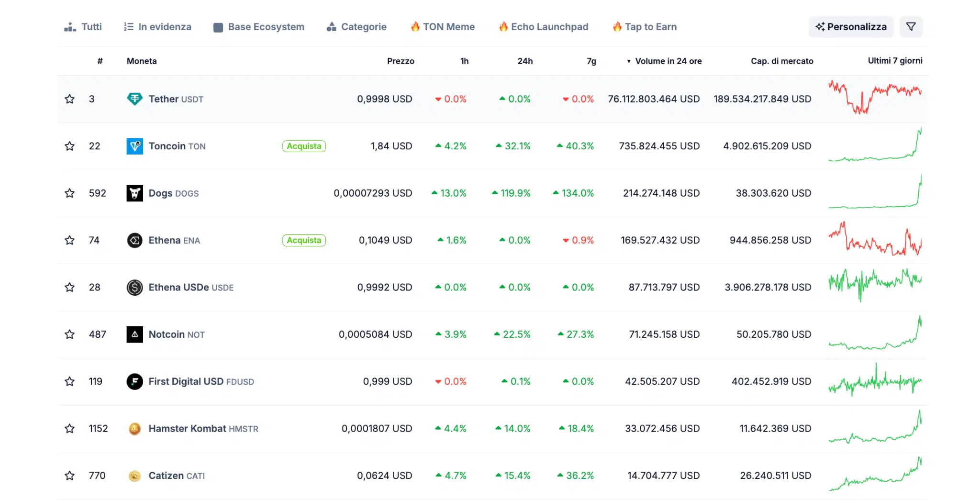Click the Tap to Earn fire icon

coord(617,27)
